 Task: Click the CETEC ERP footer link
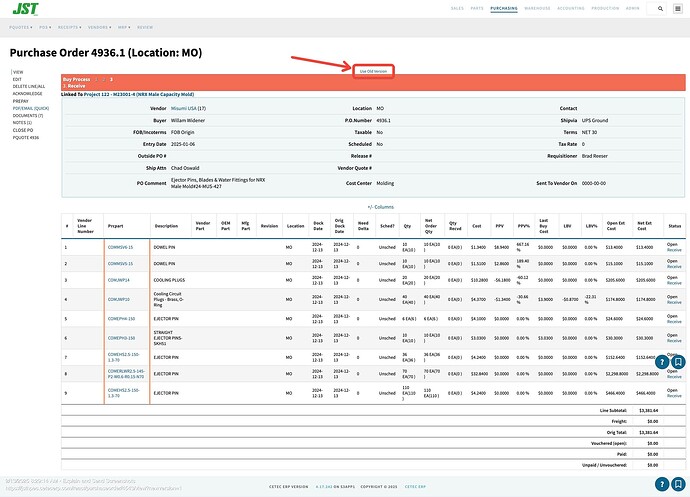[x=415, y=487]
